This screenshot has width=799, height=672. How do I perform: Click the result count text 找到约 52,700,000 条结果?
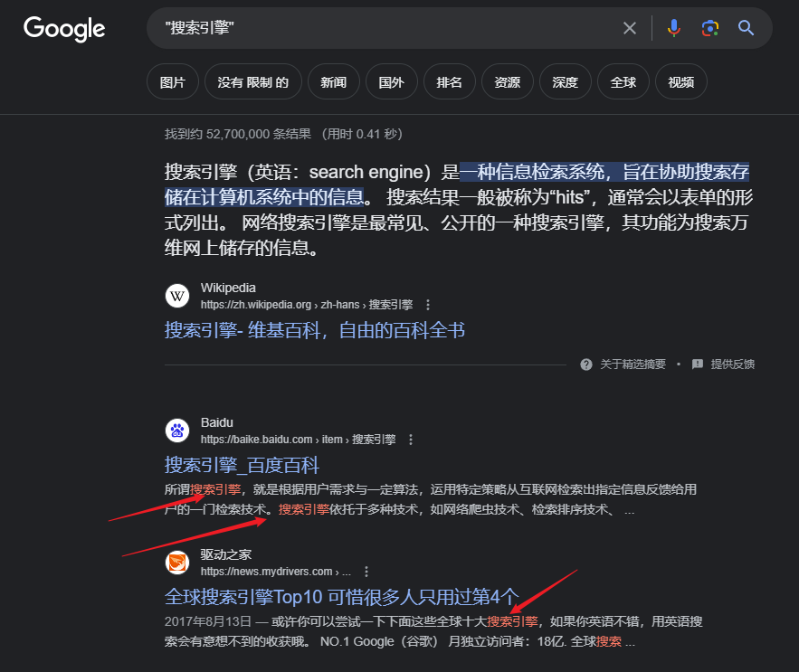click(x=237, y=134)
